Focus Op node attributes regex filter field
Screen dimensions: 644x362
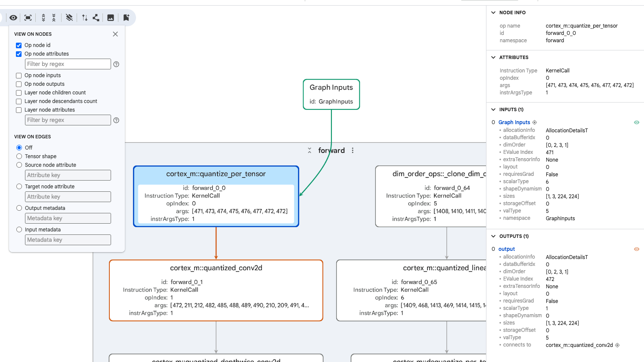tap(68, 64)
